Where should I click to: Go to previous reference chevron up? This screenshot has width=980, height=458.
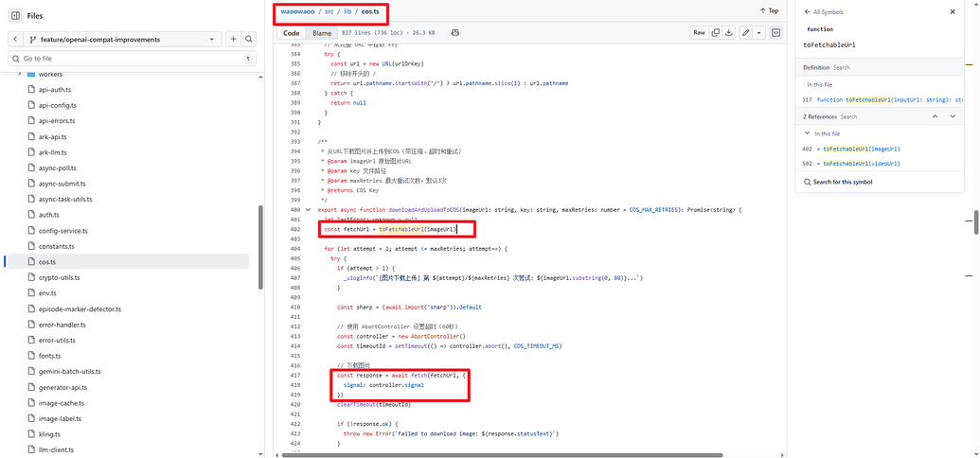pyautogui.click(x=935, y=116)
